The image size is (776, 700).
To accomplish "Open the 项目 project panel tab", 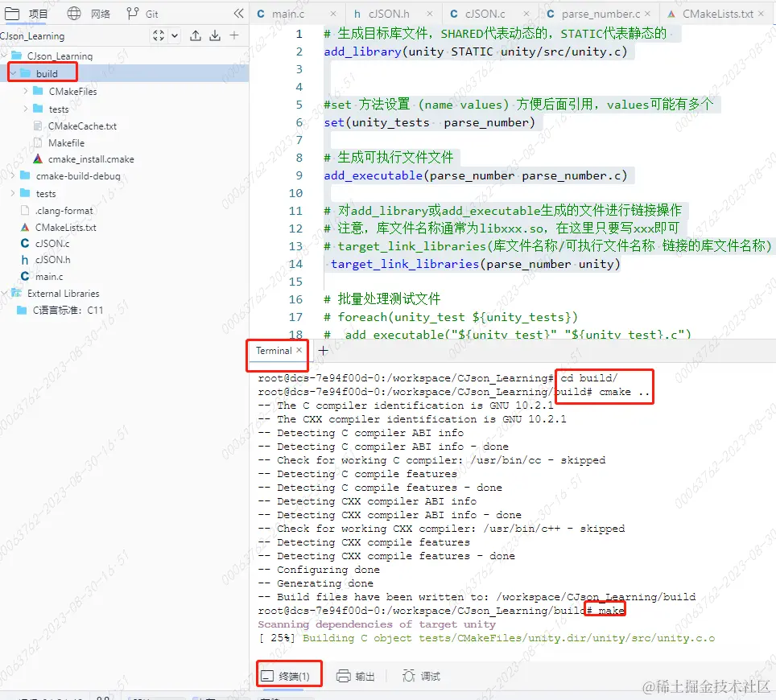I will pyautogui.click(x=26, y=14).
